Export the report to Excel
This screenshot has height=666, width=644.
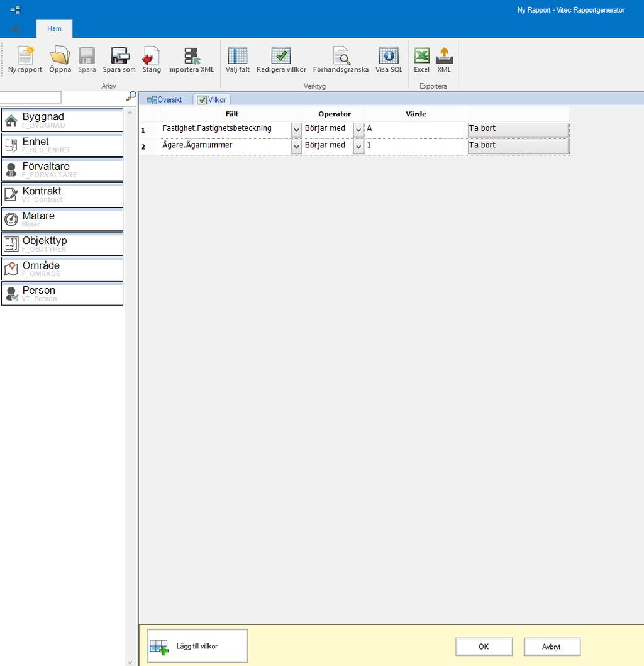point(422,60)
